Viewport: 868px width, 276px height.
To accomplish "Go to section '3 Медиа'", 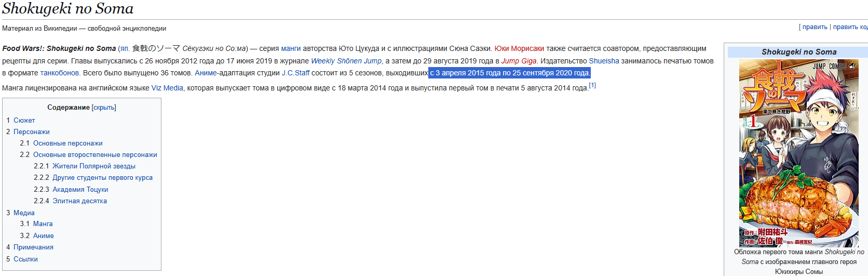I will coord(20,213).
